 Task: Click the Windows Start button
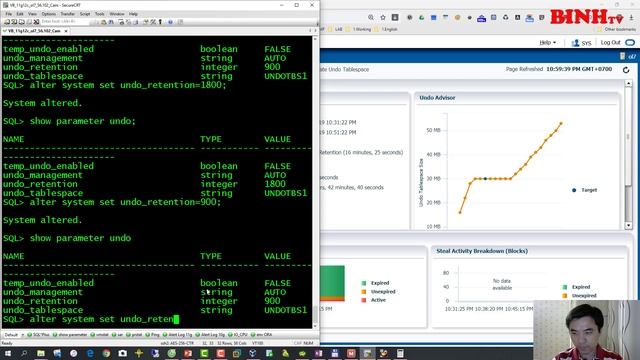pyautogui.click(x=7, y=353)
